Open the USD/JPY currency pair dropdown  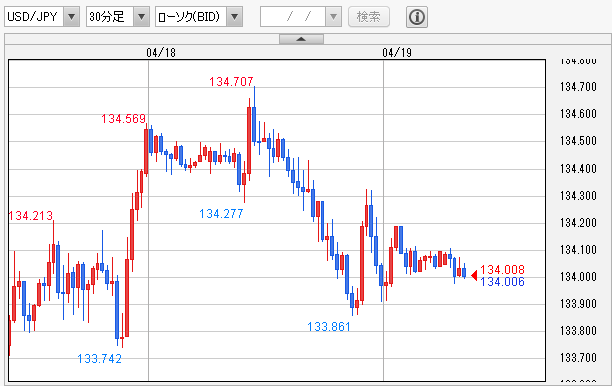(42, 17)
